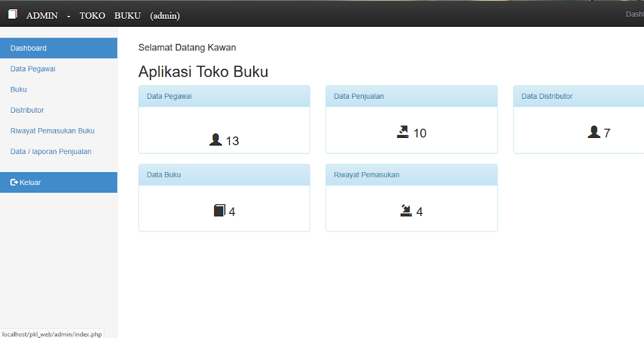
Task: Click the incoming stock icon on Riwayat Pemasukan card
Action: point(406,210)
